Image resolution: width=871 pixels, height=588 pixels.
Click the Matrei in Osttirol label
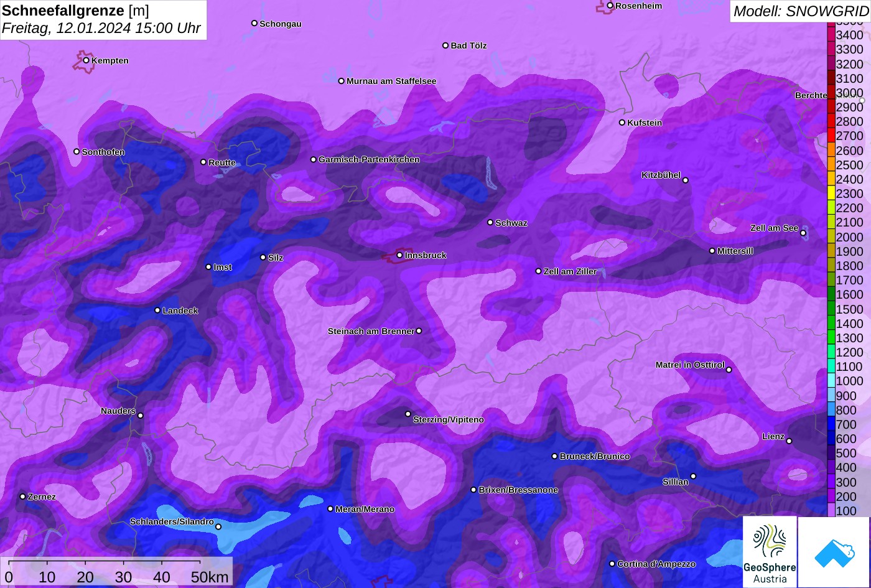[x=690, y=365]
